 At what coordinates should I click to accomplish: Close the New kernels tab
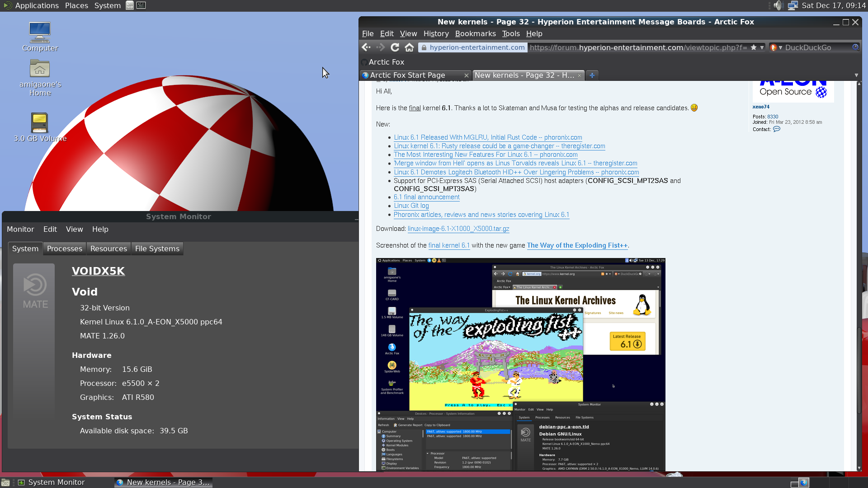click(580, 75)
